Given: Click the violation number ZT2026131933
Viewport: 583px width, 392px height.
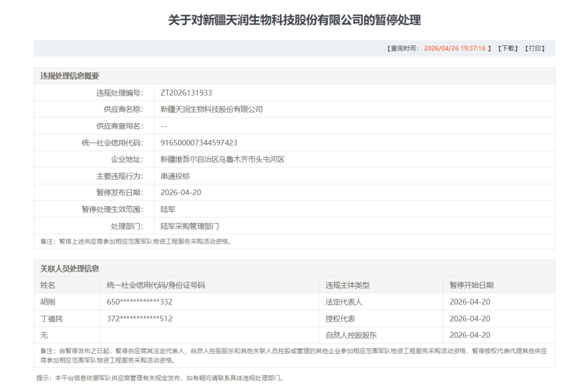Looking at the screenshot, I should [186, 93].
